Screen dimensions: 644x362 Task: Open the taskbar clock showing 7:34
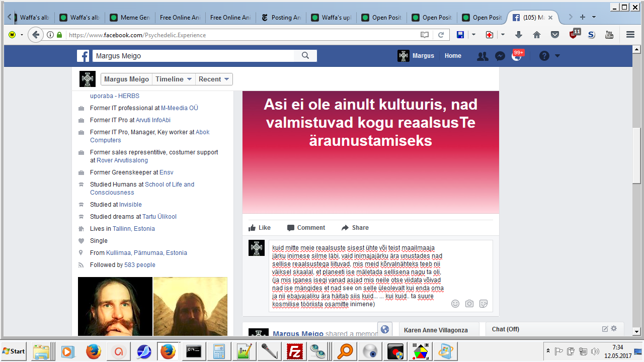click(618, 351)
